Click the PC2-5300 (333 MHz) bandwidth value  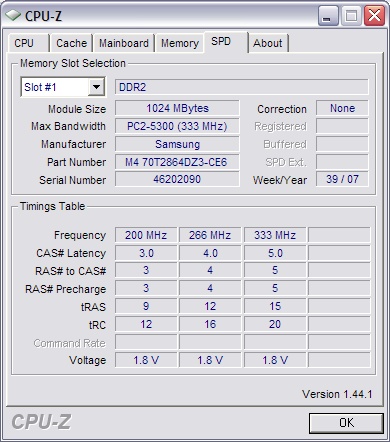pyautogui.click(x=177, y=126)
